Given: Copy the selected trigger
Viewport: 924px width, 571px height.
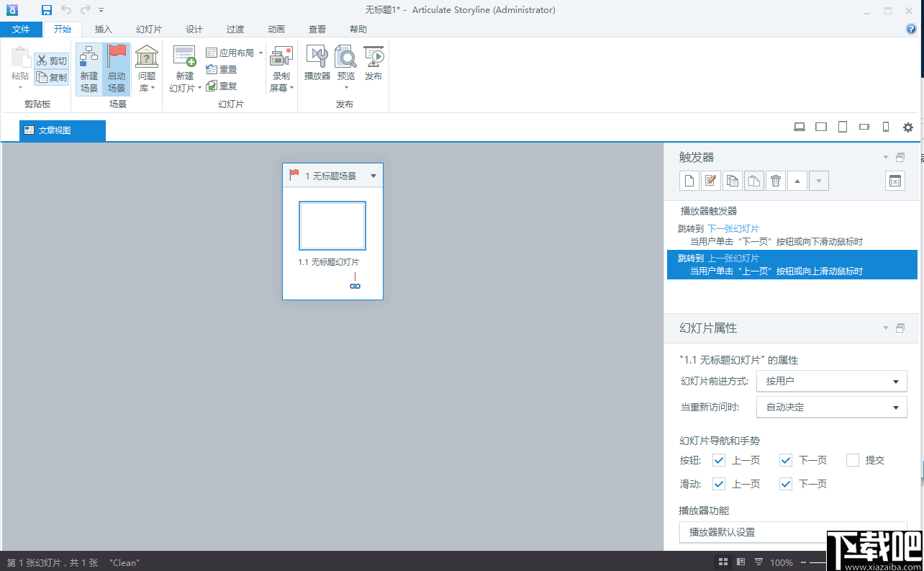Looking at the screenshot, I should click(x=732, y=180).
